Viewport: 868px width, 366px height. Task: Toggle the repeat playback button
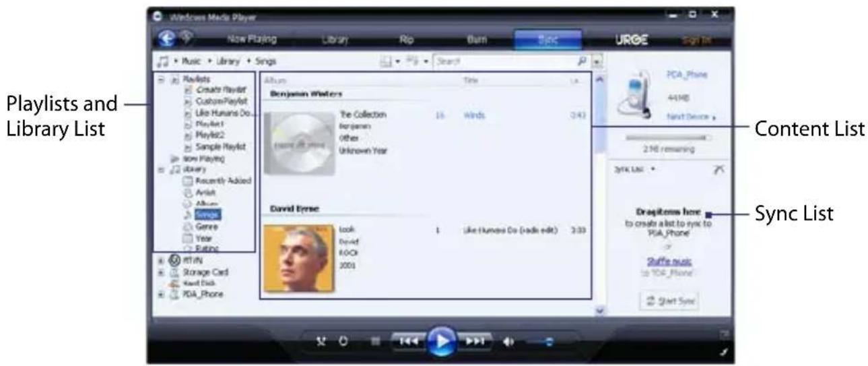pos(343,342)
